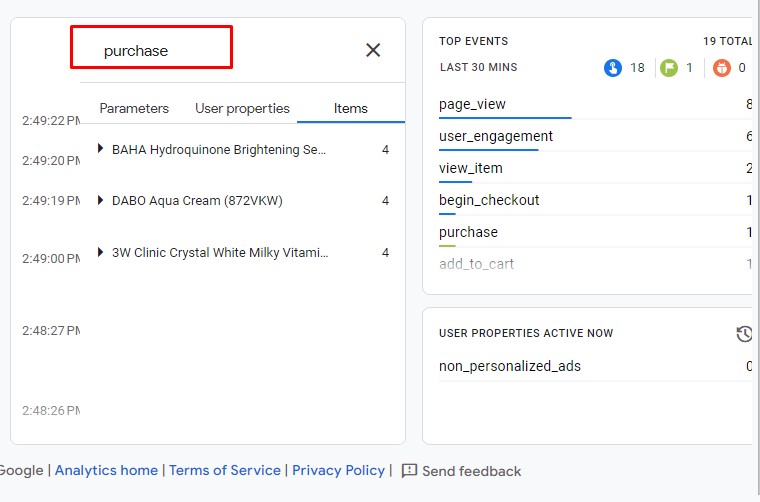The image size is (760, 502).
Task: Click the user properties history icon
Action: 744,334
